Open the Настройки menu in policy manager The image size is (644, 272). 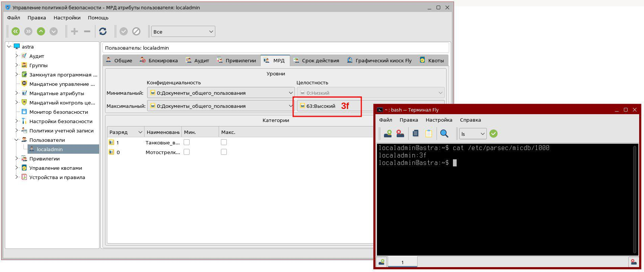[x=67, y=18]
